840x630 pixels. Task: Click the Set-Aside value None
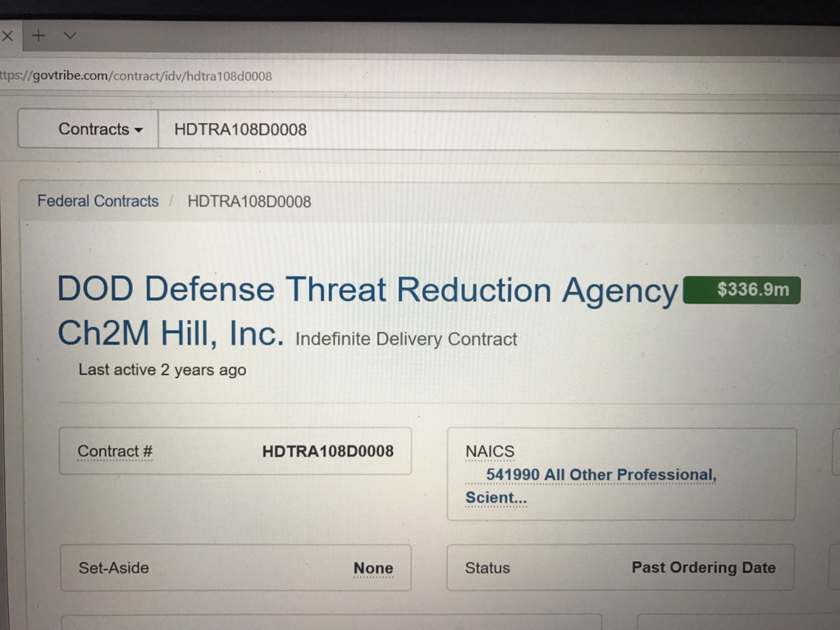[x=373, y=568]
